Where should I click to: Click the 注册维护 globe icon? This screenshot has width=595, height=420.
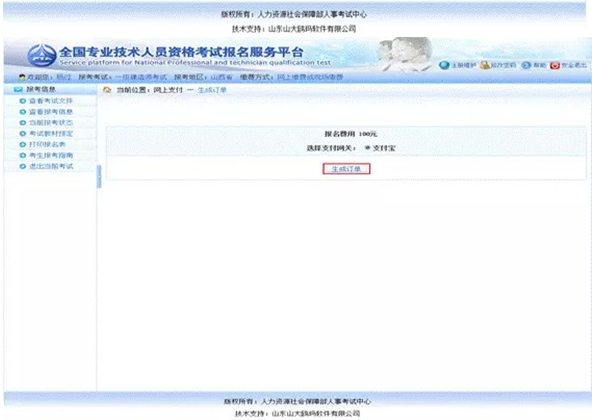(x=444, y=65)
